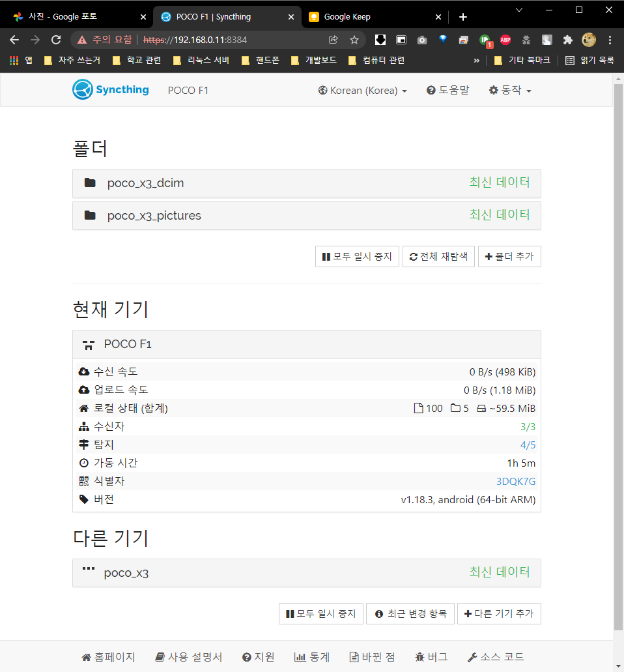
Task: Open the 개발보드 bookmark folder
Action: (x=313, y=61)
